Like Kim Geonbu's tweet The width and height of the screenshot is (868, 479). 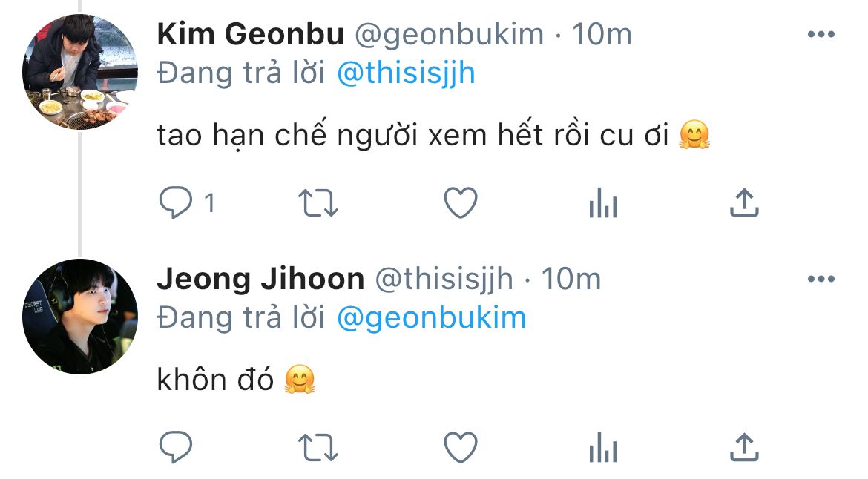(460, 202)
